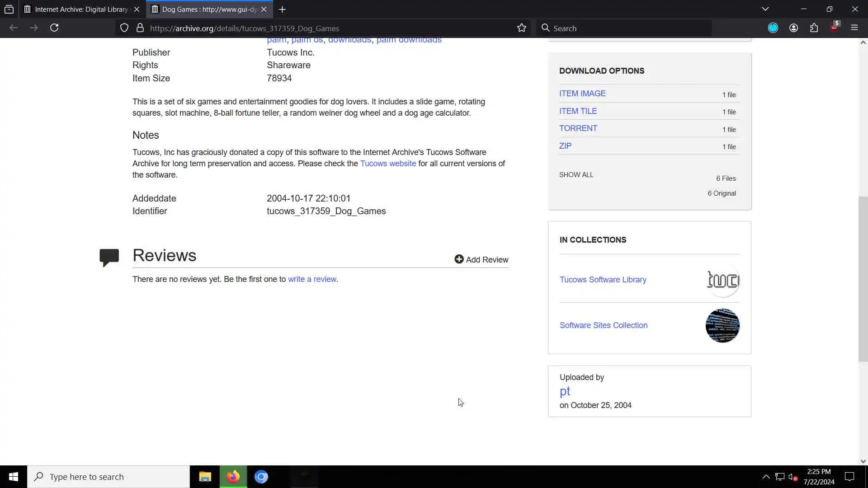Expand SHOW ALL download files
Viewport: 868px width, 488px height.
coord(576,175)
